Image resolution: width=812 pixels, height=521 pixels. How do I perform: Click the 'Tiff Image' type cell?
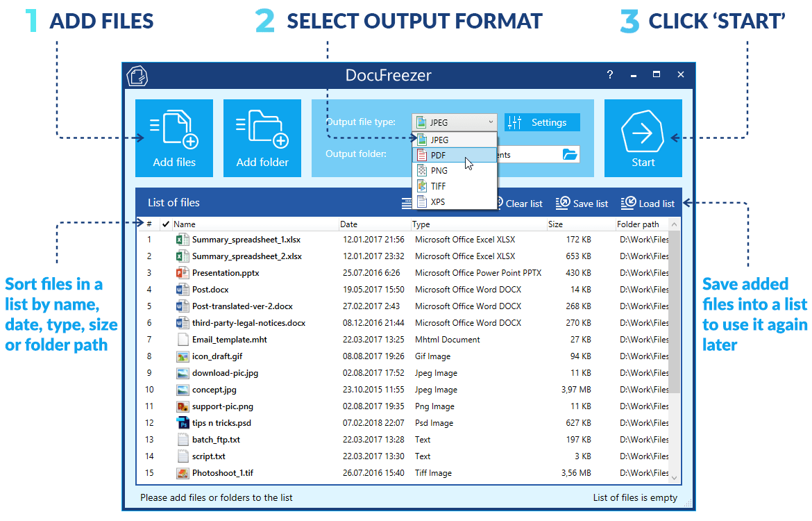(x=433, y=473)
